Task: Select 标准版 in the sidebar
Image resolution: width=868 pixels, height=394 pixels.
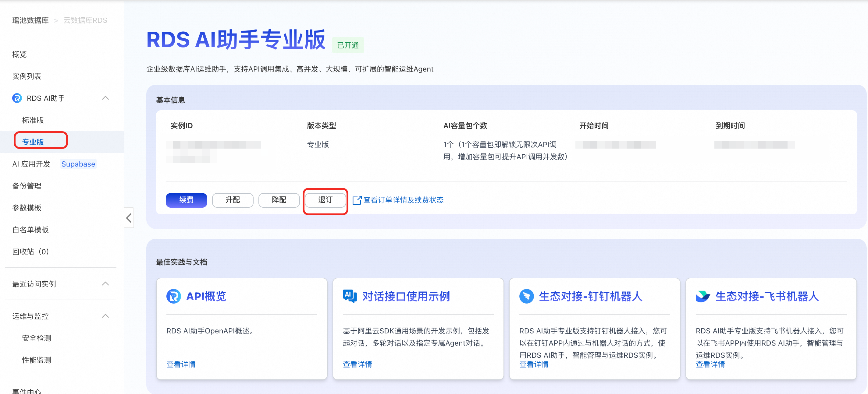Action: pos(33,120)
